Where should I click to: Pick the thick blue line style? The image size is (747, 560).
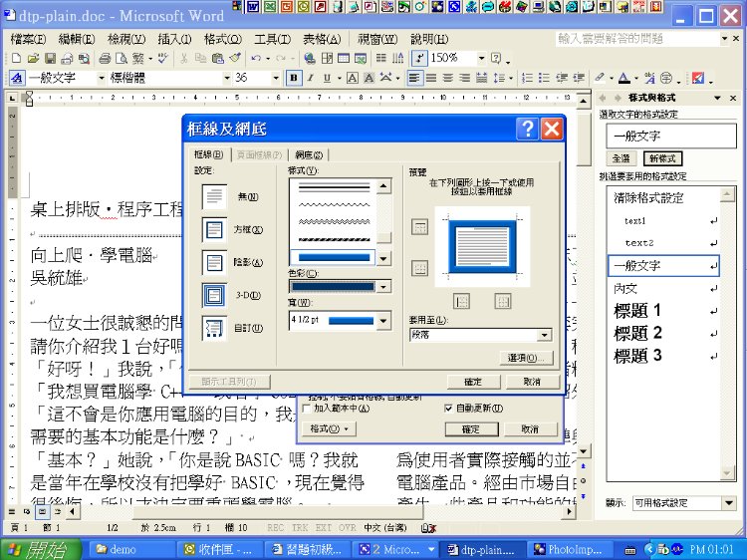click(x=334, y=258)
